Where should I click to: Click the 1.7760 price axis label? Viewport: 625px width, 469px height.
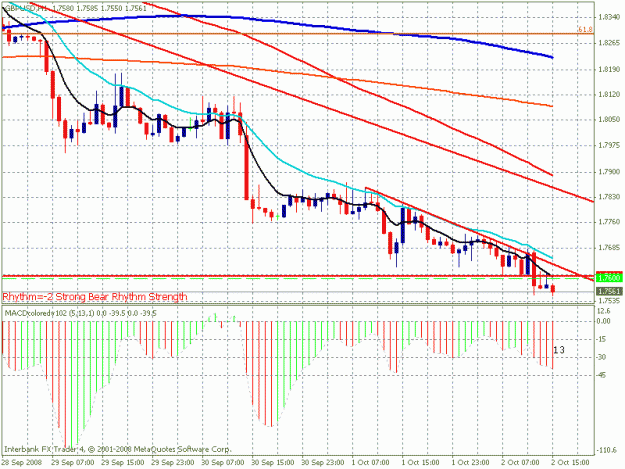610,222
